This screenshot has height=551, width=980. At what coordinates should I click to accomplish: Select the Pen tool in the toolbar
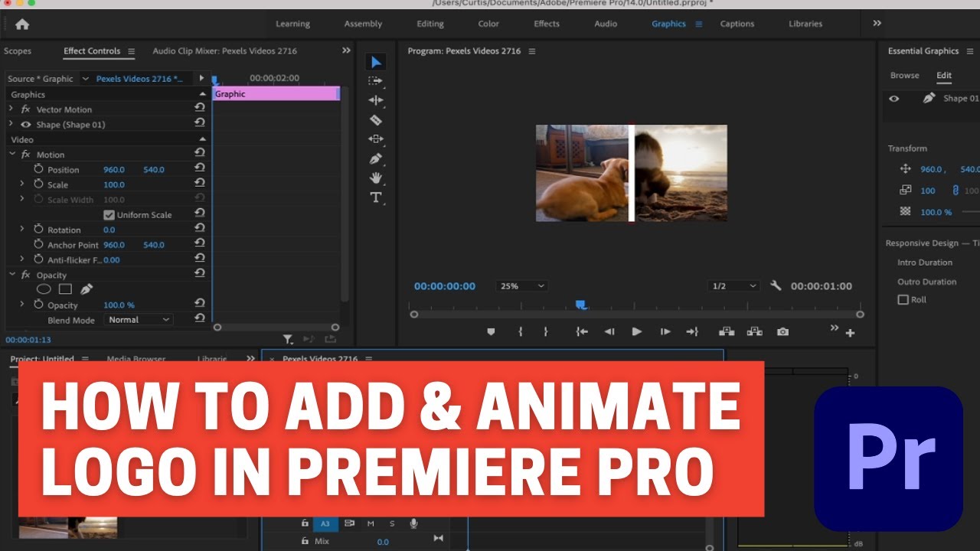tap(375, 158)
